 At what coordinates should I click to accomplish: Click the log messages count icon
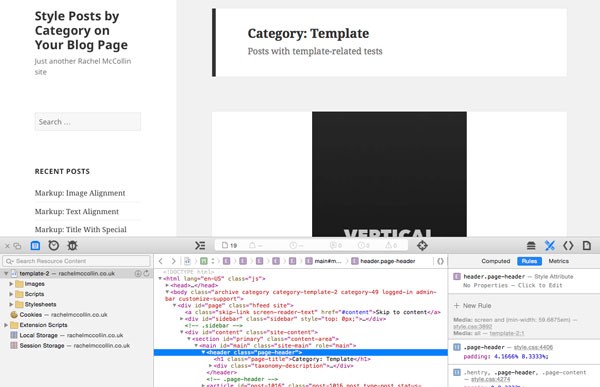click(336, 245)
